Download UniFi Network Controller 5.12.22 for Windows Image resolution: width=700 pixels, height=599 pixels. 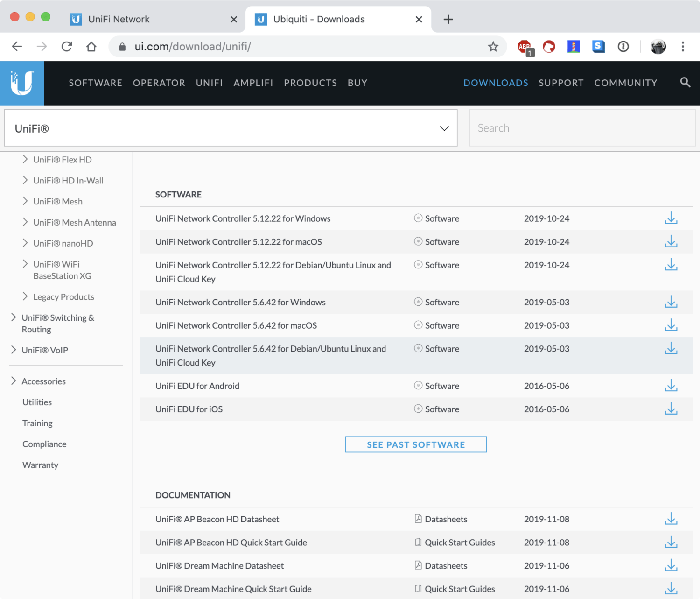[671, 218]
